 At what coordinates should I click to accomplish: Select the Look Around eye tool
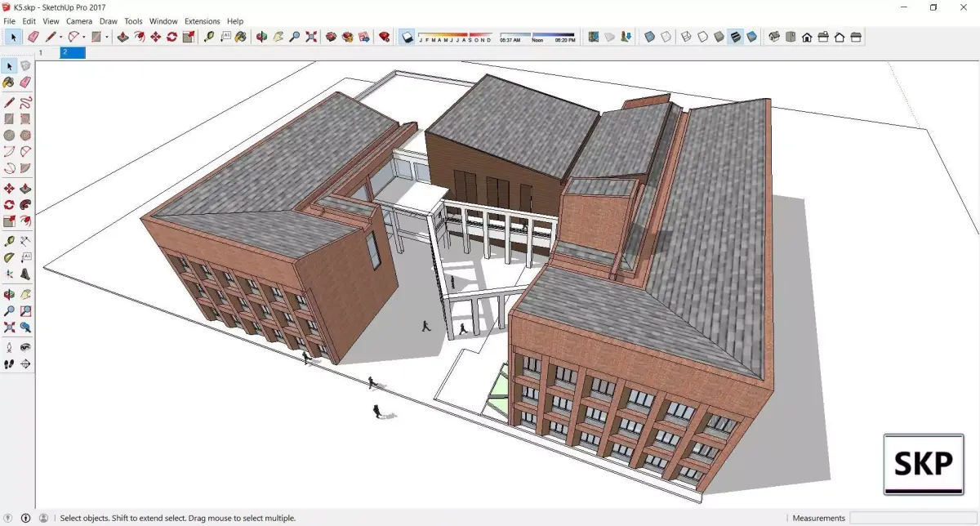(x=25, y=347)
